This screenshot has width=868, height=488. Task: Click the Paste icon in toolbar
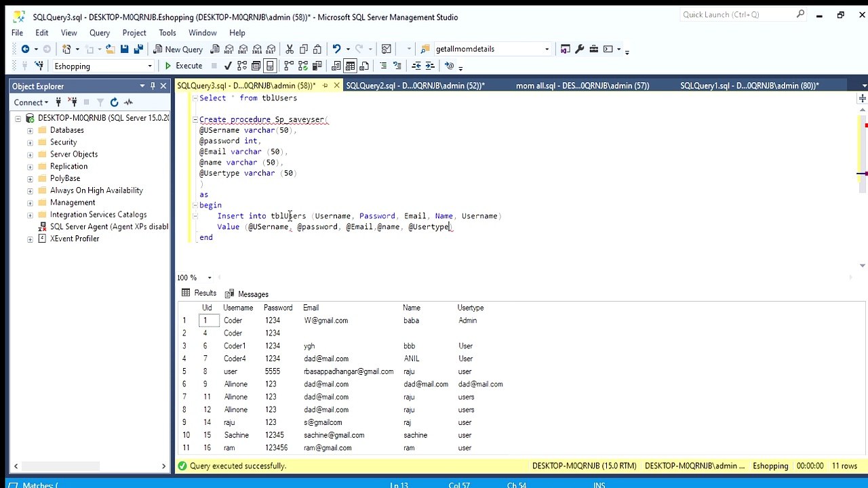317,49
